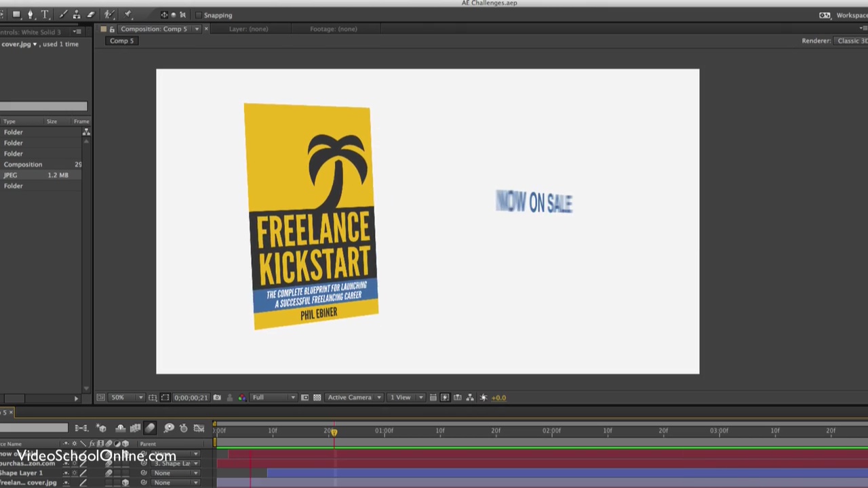
Task: Switch to the Footage: (none) tab
Action: click(333, 29)
